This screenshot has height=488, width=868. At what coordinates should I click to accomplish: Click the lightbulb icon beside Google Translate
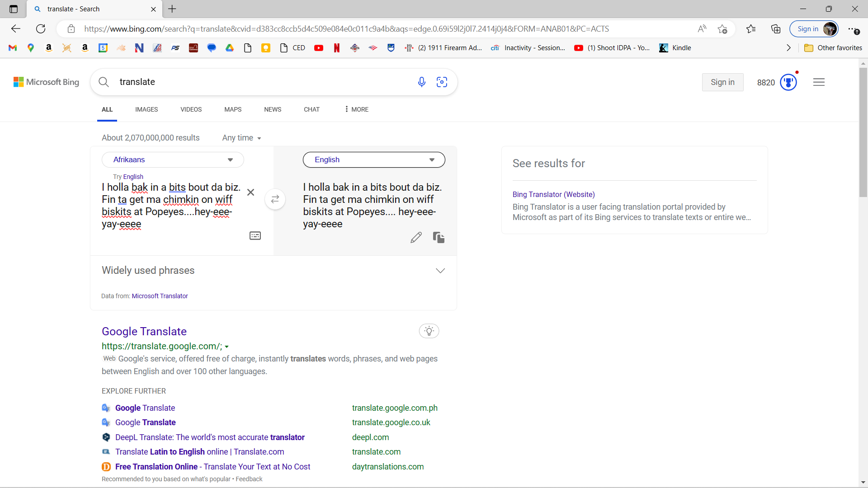[x=429, y=331]
